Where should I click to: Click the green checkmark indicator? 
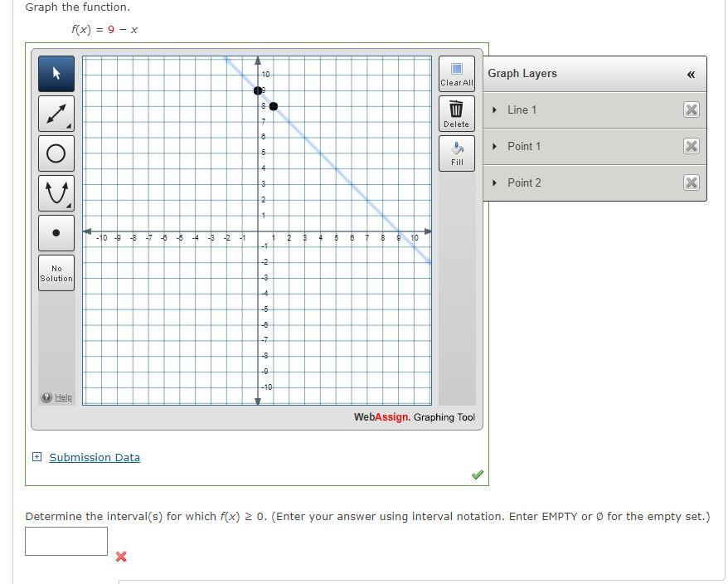coord(477,474)
